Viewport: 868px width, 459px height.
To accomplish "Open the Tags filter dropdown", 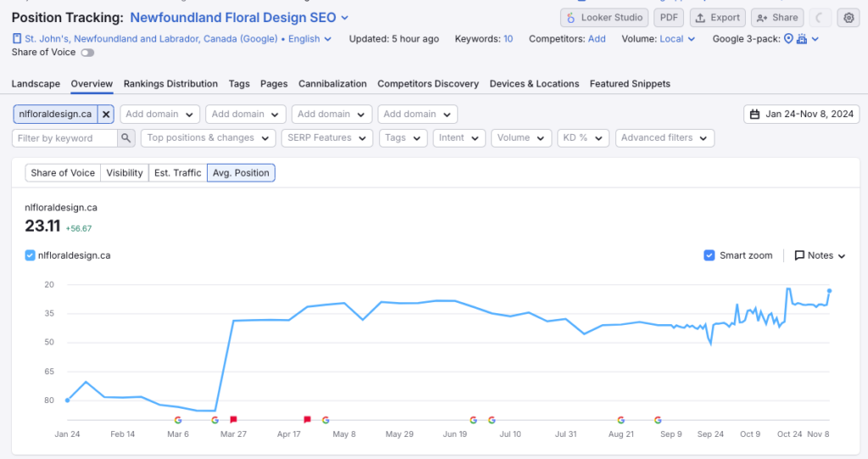I will click(403, 138).
